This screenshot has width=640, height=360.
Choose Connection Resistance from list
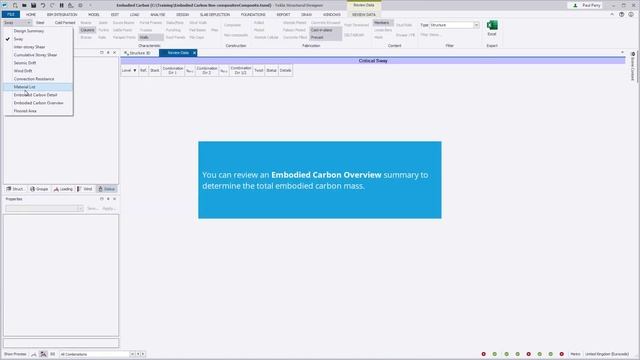34,79
